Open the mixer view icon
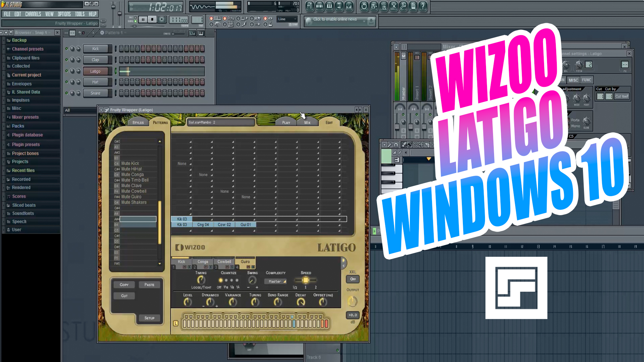The height and width of the screenshot is (362, 644). 349,6
